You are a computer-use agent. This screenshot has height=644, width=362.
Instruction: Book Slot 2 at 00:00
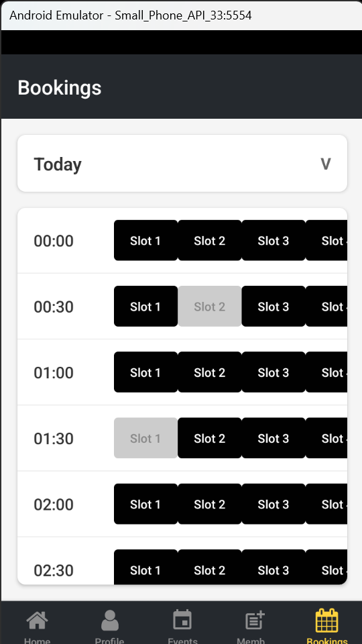pyautogui.click(x=210, y=240)
